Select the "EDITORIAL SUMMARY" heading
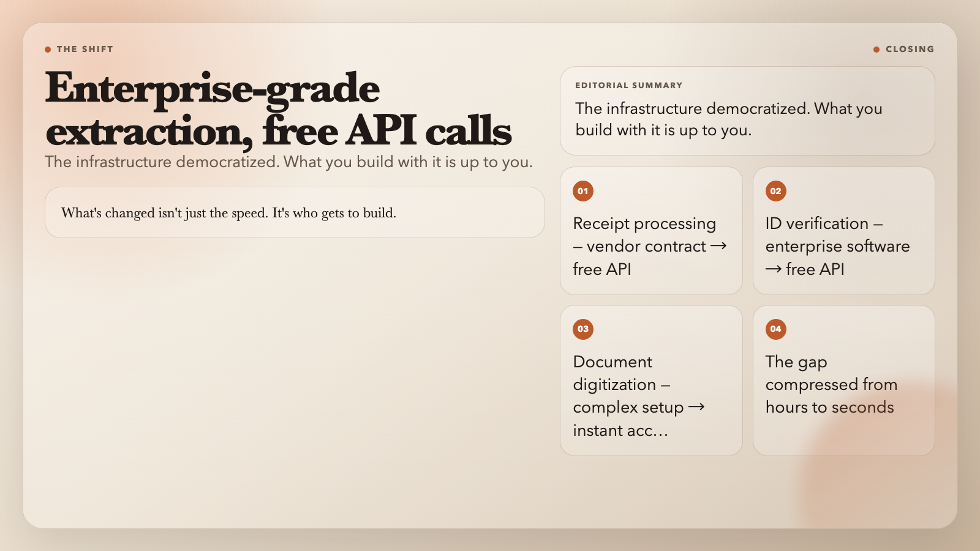This screenshot has width=980, height=551. coord(629,85)
